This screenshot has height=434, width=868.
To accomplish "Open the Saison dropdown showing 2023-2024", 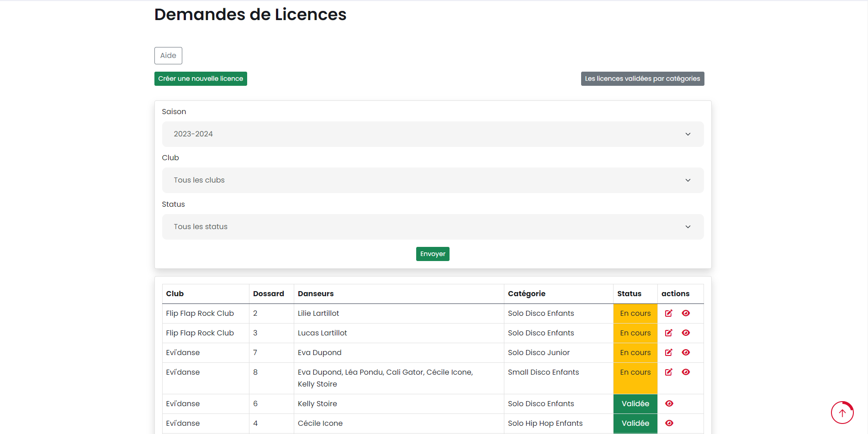I will click(433, 134).
